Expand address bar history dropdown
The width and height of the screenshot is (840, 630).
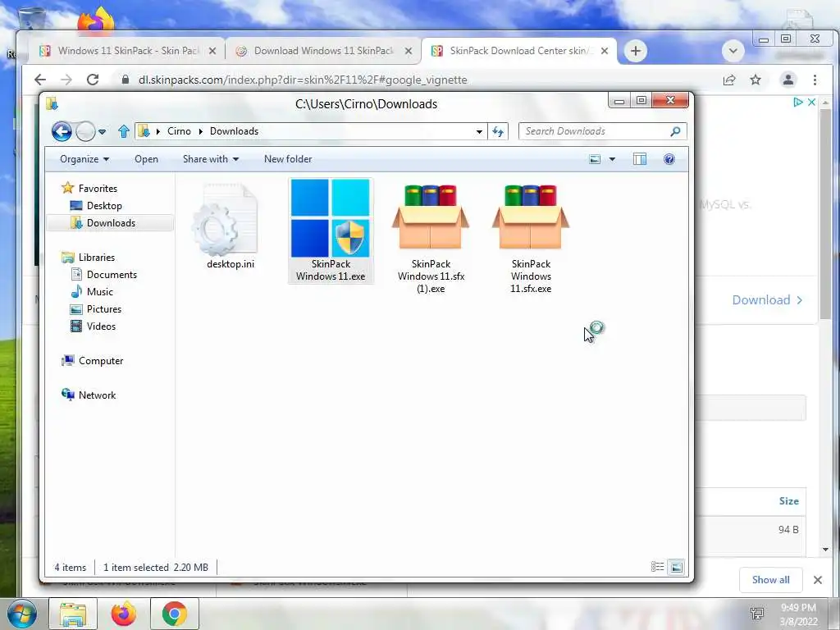479,132
